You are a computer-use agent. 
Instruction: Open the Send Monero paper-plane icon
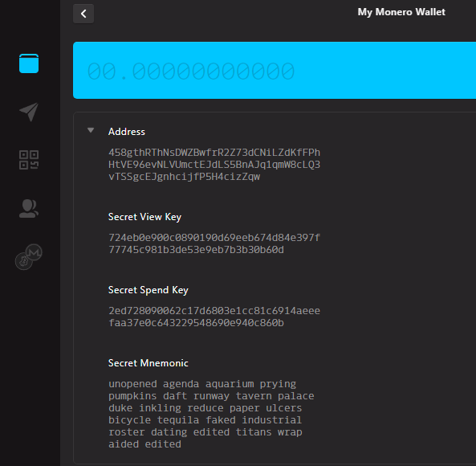[29, 112]
